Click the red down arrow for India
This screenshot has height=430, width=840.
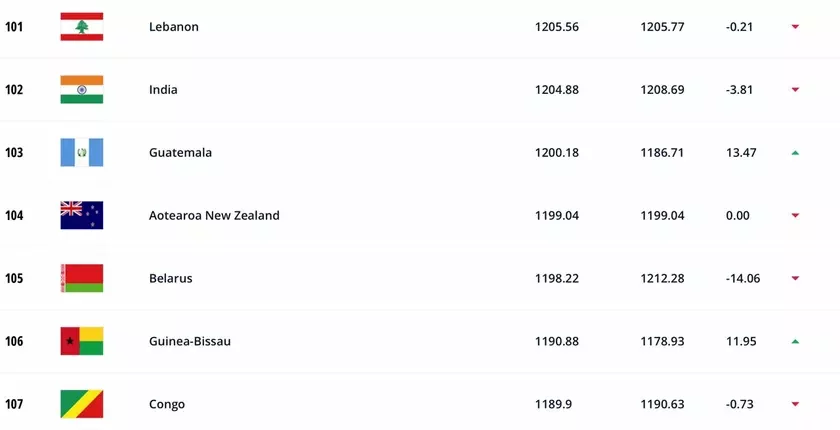coord(795,89)
